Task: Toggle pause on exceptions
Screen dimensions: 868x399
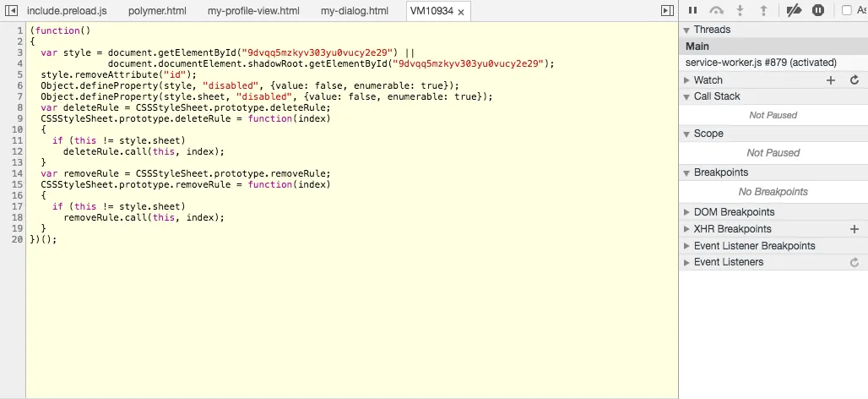Action: [x=818, y=10]
